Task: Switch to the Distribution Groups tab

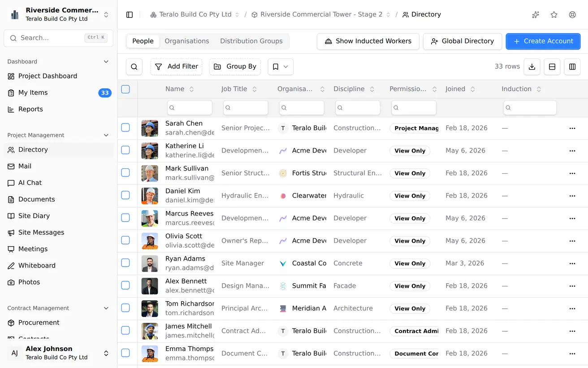Action: coord(251,41)
